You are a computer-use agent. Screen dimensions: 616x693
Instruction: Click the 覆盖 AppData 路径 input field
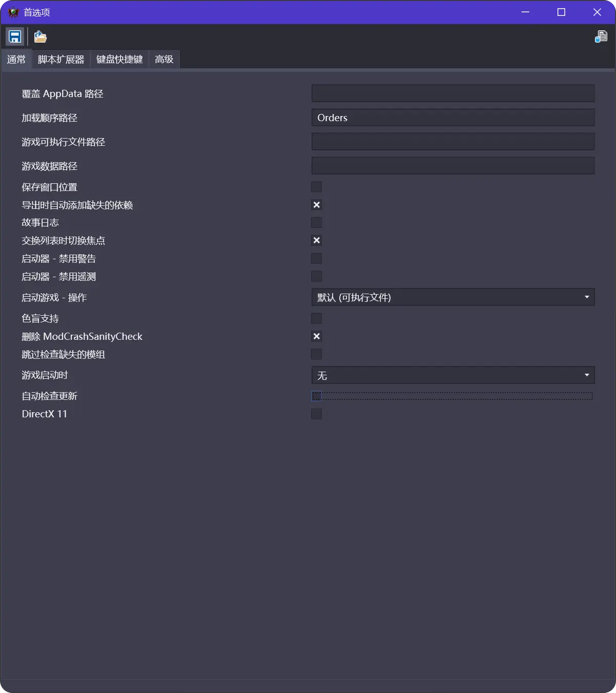click(x=453, y=93)
